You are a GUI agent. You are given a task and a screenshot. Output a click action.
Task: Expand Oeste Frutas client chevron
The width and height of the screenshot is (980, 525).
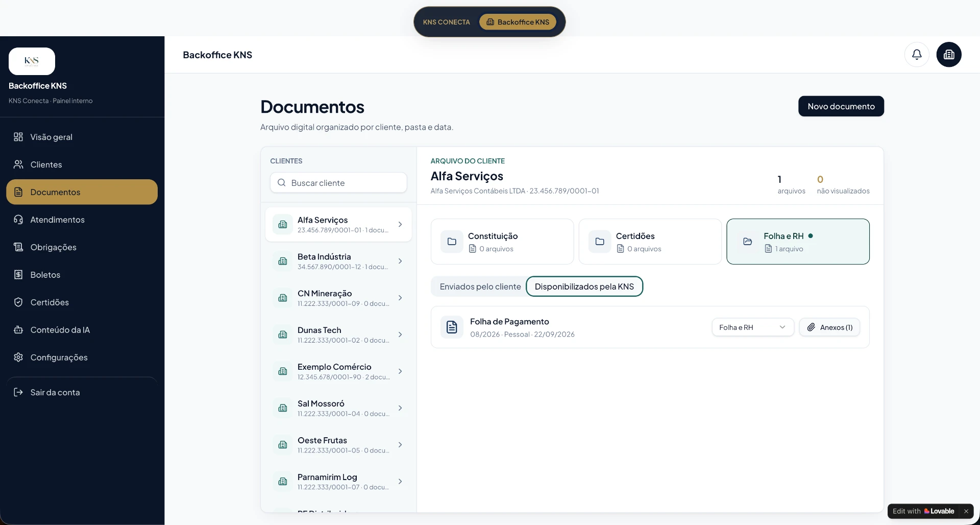pos(400,445)
